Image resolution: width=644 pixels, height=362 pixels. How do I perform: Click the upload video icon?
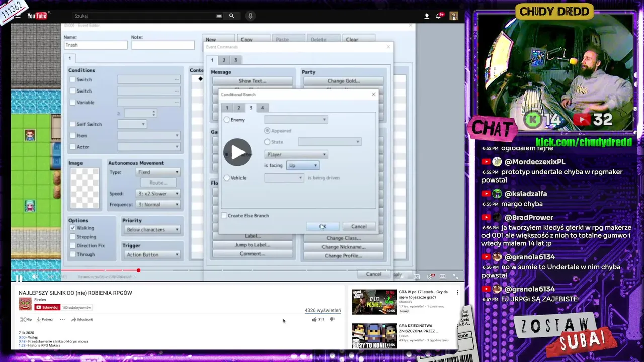coord(427,16)
